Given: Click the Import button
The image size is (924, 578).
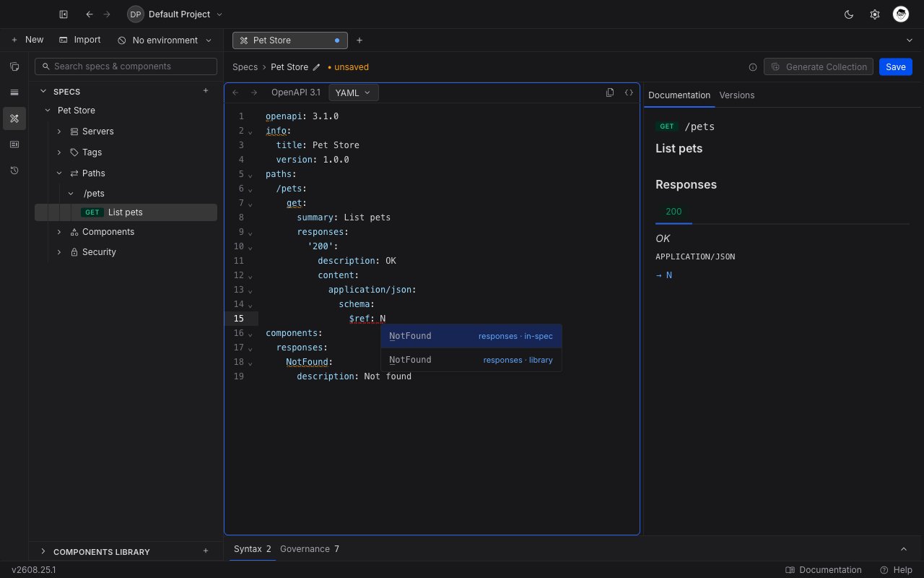Looking at the screenshot, I should [x=80, y=40].
